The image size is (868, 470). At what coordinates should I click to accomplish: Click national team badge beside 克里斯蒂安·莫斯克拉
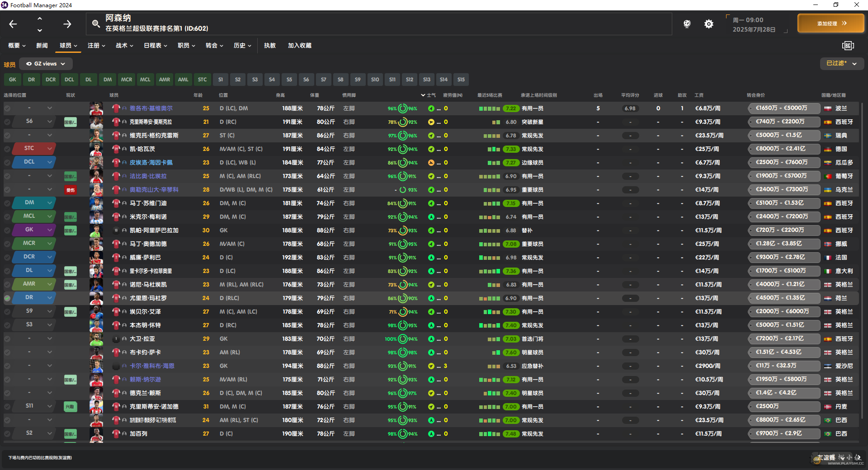[70, 122]
